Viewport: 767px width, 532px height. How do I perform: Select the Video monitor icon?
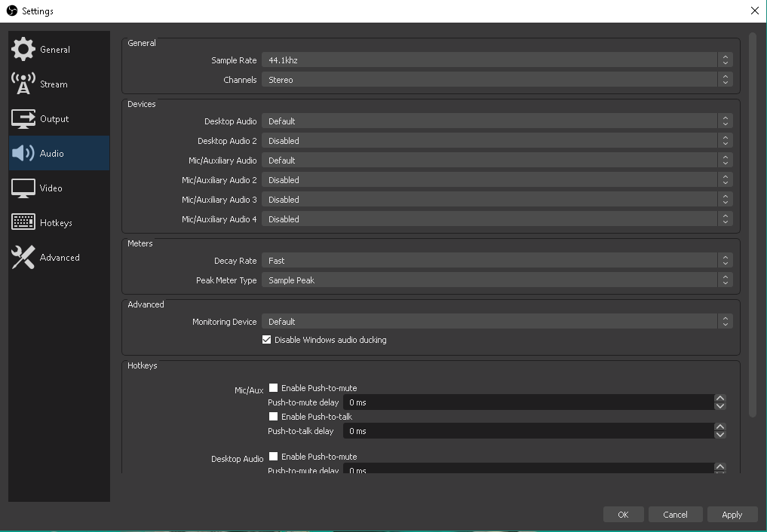[23, 188]
